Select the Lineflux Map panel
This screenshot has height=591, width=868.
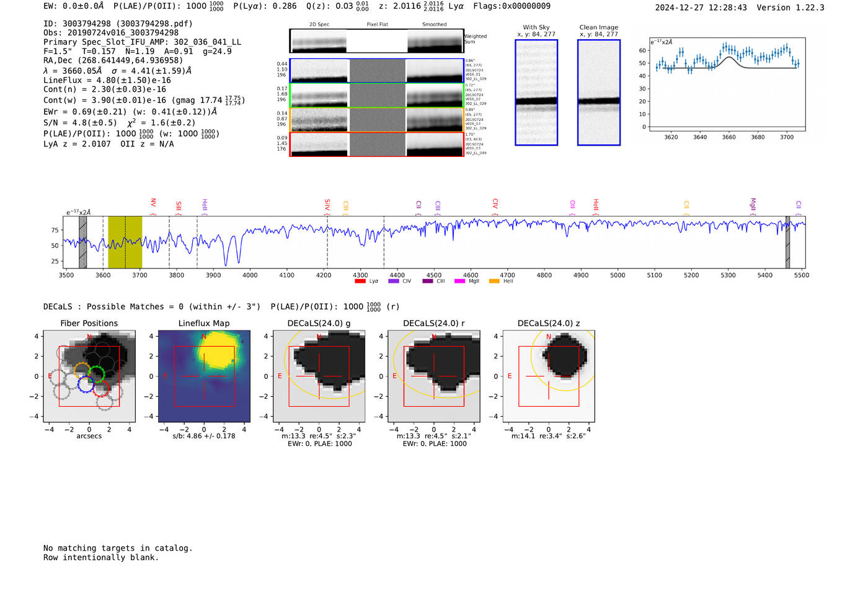204,376
